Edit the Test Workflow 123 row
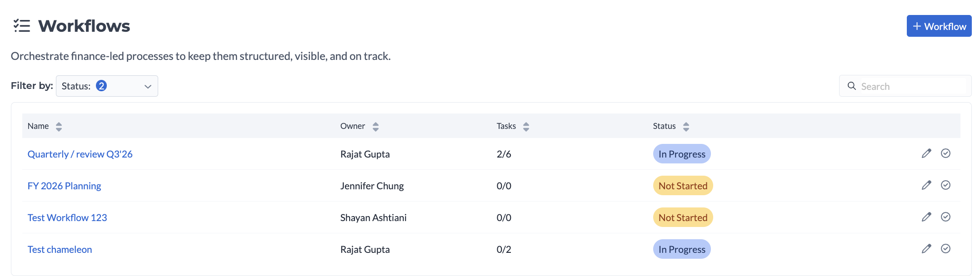Image resolution: width=980 pixels, height=276 pixels. (926, 217)
